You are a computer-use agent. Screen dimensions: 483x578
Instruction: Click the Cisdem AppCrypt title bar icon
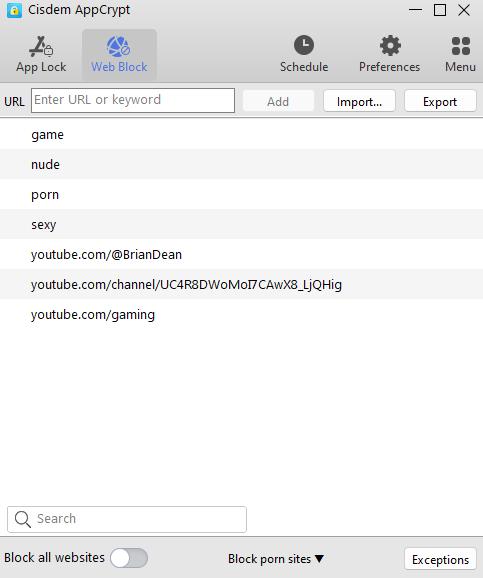tap(14, 10)
